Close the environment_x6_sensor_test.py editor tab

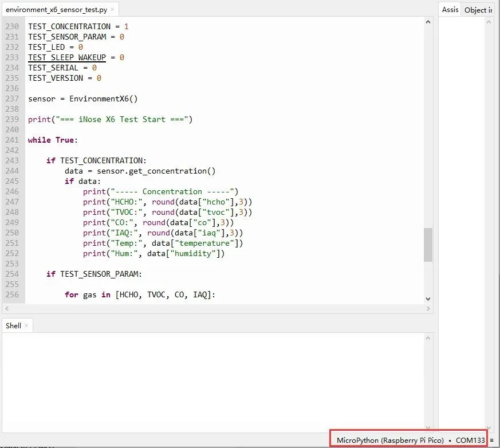coord(112,10)
